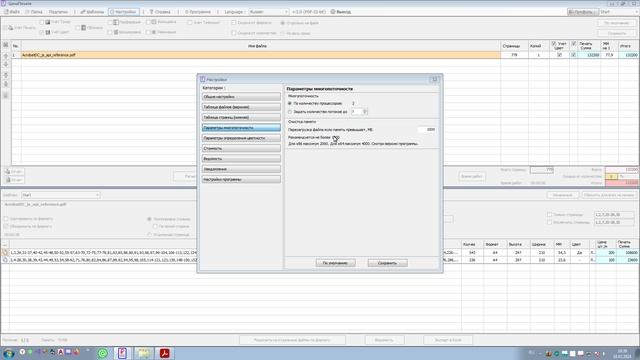Screen dimensions: 640x360
Task: Close the Настройки dialog
Action: [435, 79]
